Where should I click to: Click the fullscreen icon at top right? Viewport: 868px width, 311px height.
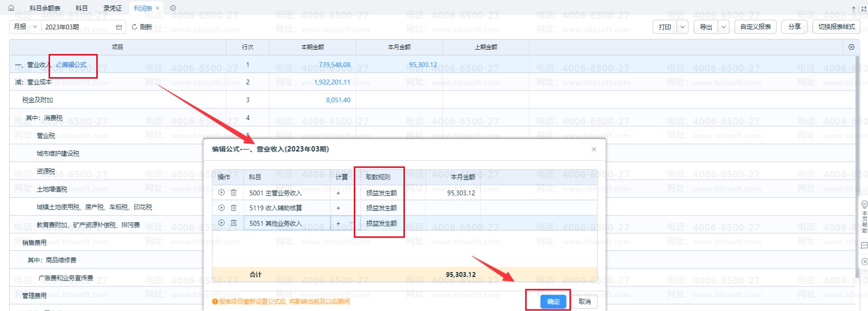[864, 9]
